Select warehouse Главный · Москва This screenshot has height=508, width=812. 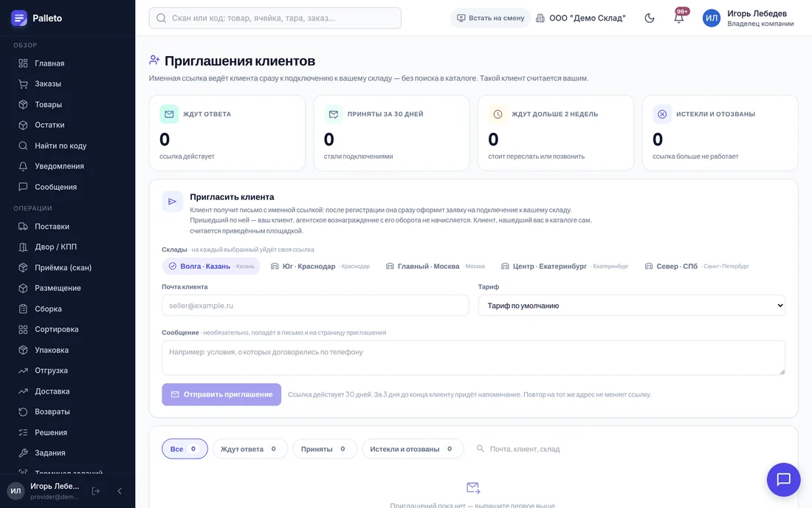point(435,266)
